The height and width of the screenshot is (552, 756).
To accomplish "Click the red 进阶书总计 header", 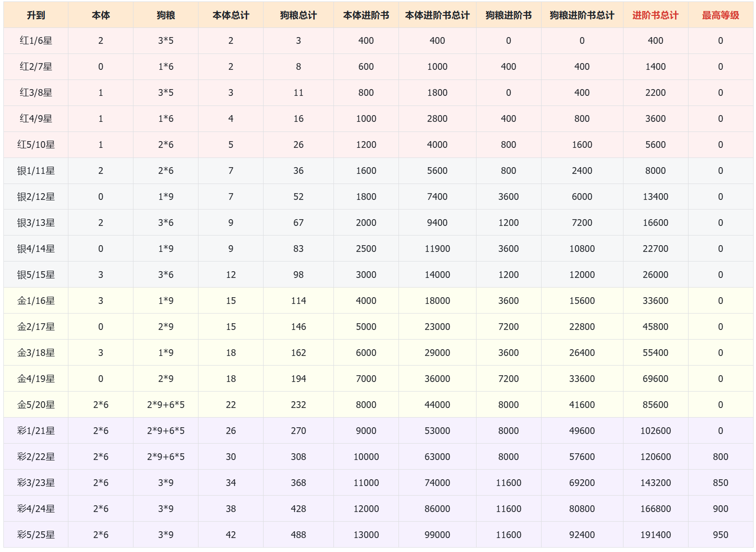I will [655, 15].
